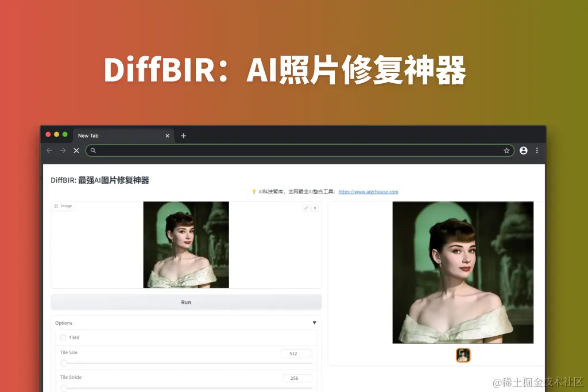Screen dimensions: 588x392
Task: Click the browser back arrow icon
Action: coord(49,150)
